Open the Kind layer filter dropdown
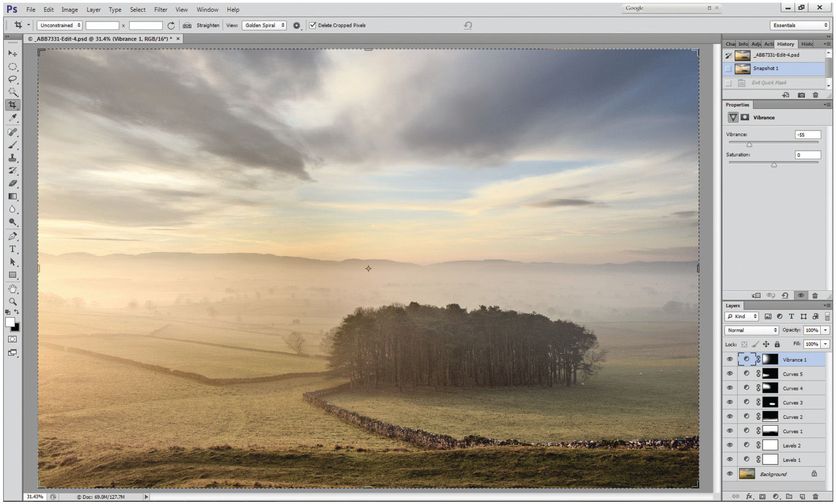This screenshot has height=504, width=836. click(741, 316)
